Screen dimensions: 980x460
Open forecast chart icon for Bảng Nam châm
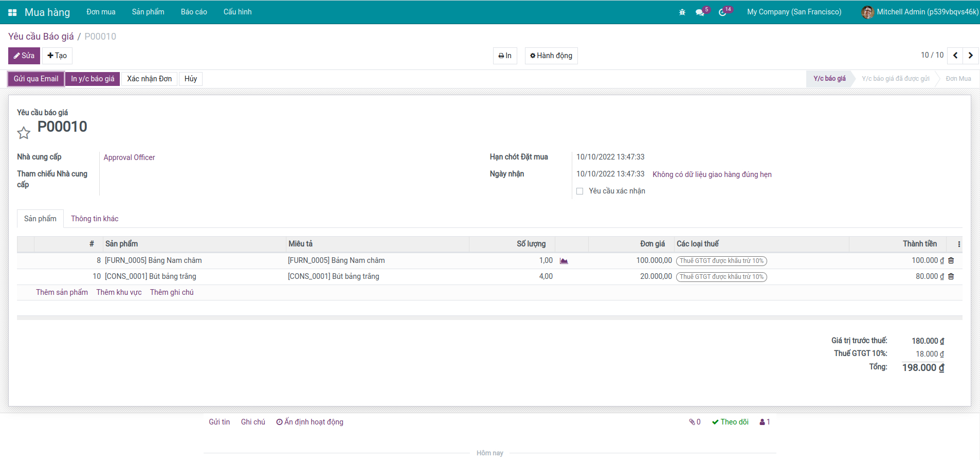pos(564,261)
